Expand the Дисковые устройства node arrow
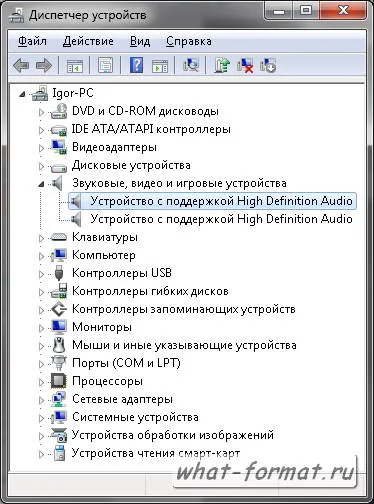Image resolution: width=374 pixels, height=504 pixels. tap(41, 166)
